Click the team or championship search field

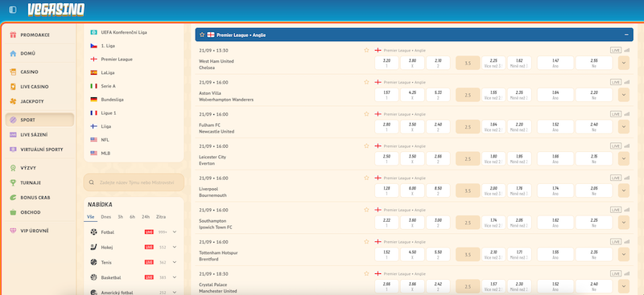134,182
